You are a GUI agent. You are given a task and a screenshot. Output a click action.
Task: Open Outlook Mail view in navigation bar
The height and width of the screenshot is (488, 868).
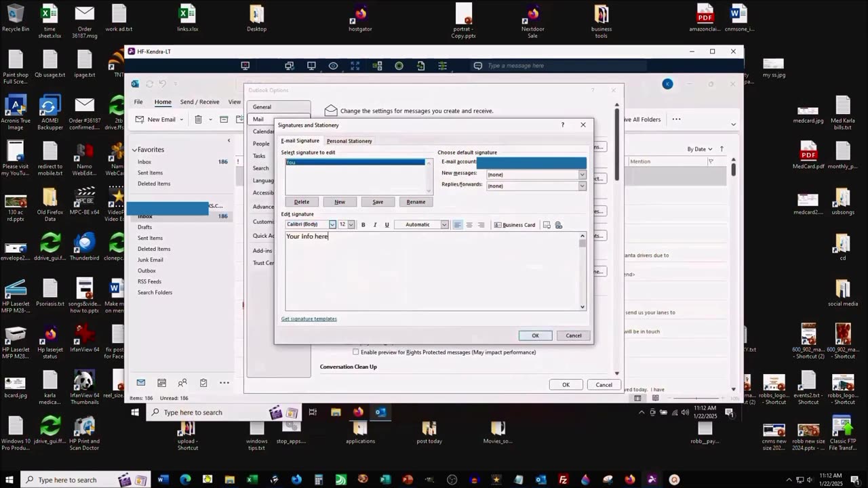tap(141, 383)
